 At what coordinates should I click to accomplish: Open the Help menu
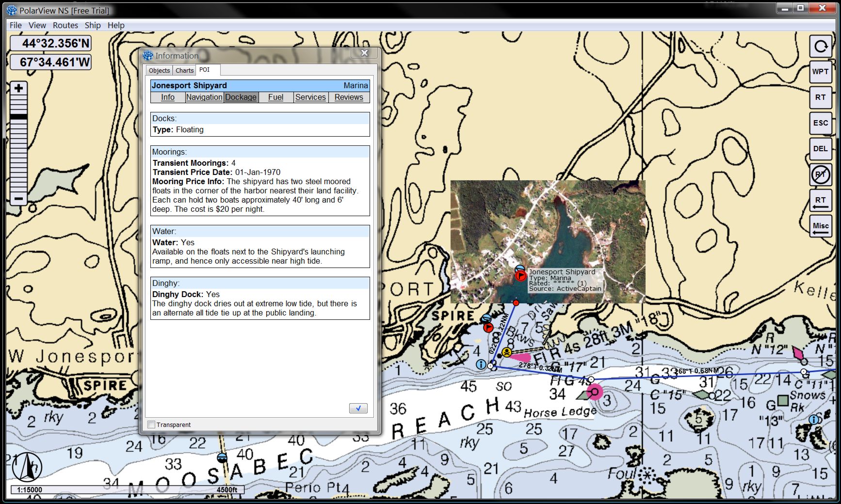click(116, 25)
